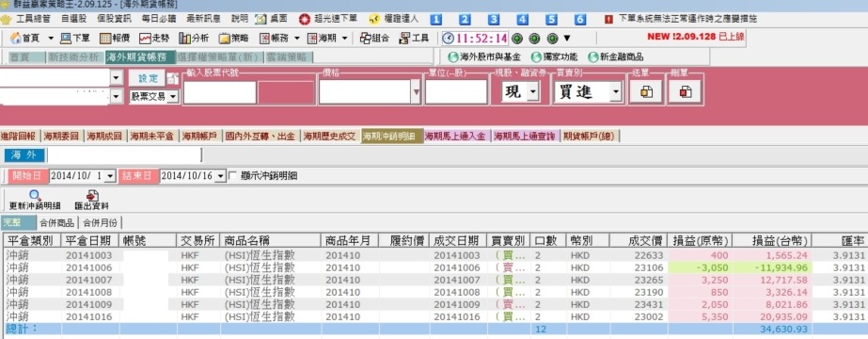Image resolution: width=868 pixels, height=339 pixels.
Task: Click 更新沖銷明細 refresh magnifier icon
Action: [x=36, y=196]
